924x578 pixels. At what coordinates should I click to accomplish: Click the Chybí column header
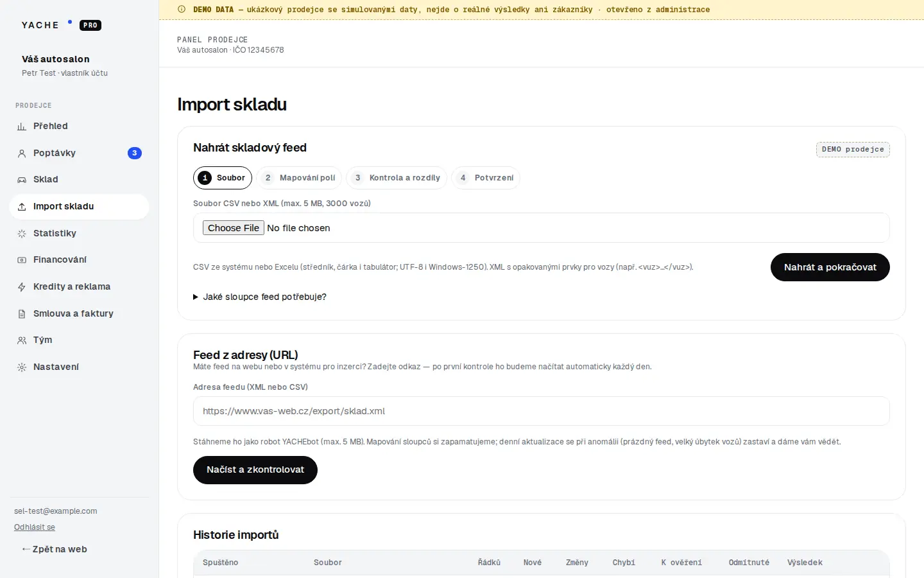[624, 563]
